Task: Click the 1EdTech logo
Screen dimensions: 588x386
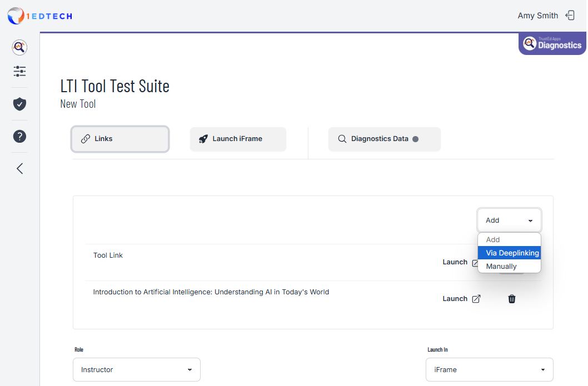Action: coord(39,16)
